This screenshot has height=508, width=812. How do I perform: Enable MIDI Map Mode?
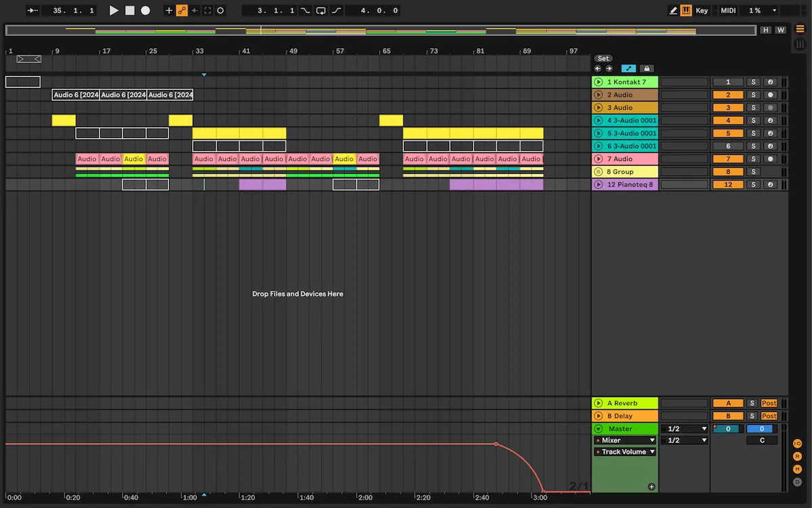tap(728, 11)
